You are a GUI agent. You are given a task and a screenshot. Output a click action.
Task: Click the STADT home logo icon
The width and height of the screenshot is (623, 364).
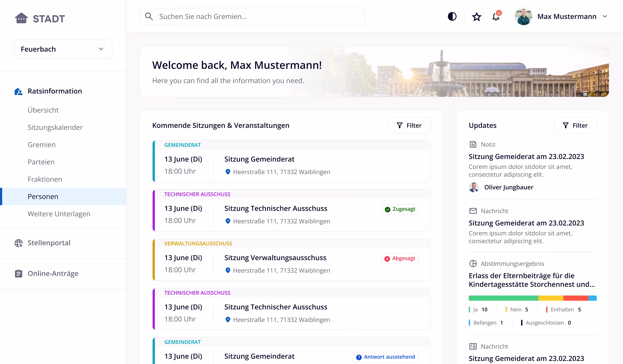(21, 18)
